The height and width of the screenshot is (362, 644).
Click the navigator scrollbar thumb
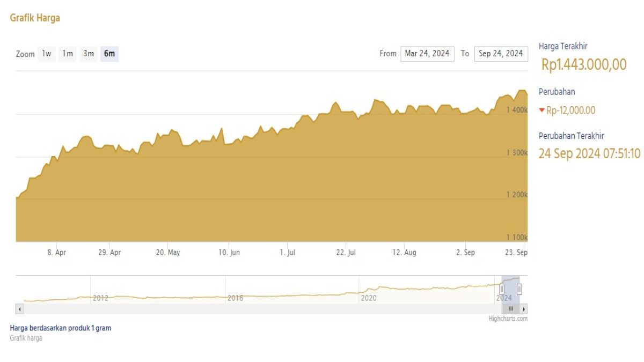(511, 309)
